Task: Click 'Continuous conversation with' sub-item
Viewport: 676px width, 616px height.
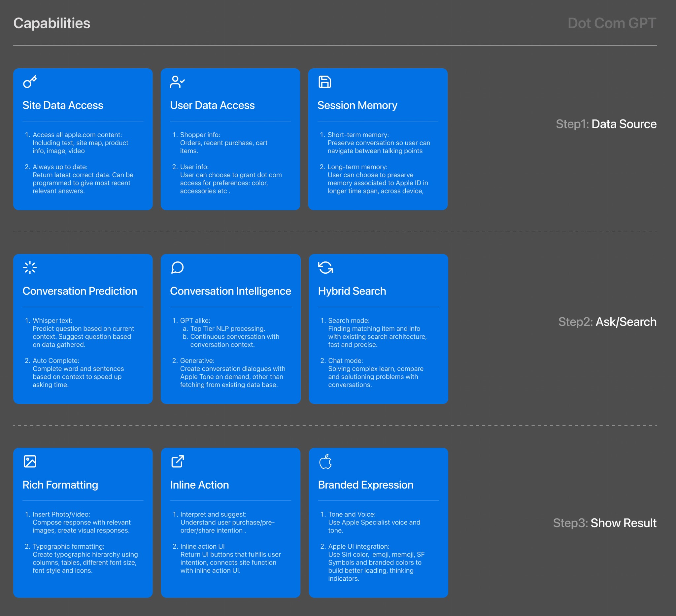Action: click(x=235, y=337)
